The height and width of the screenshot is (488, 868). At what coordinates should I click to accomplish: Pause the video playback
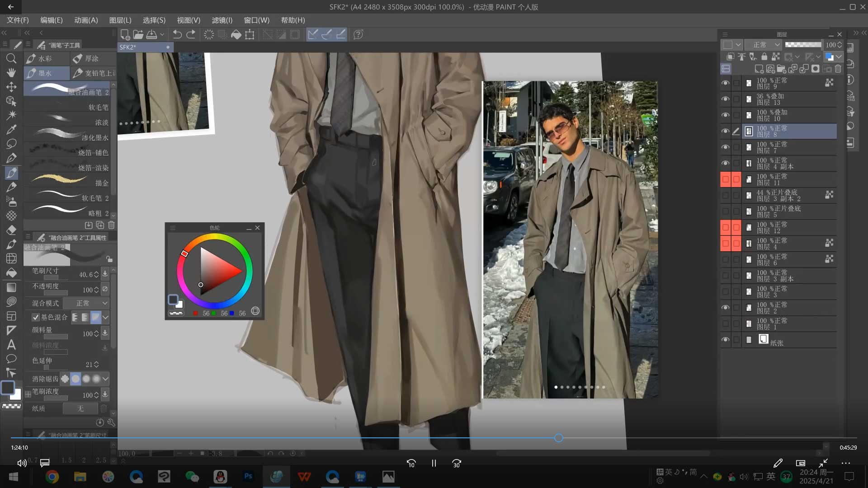pos(434,463)
